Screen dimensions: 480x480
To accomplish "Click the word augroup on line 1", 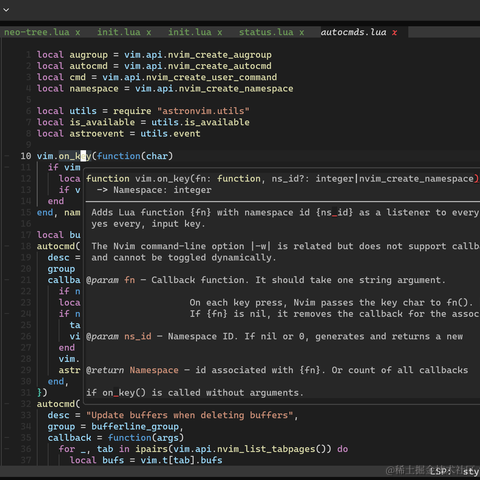I will (x=89, y=55).
